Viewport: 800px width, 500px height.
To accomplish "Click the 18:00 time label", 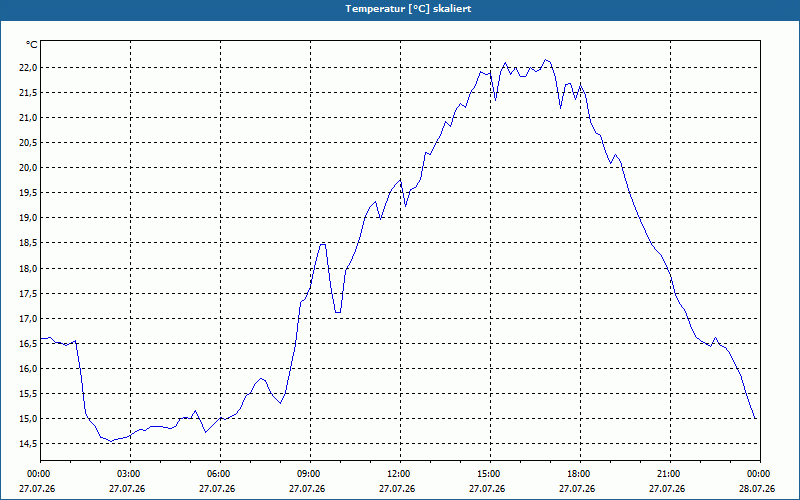I will 580,474.
